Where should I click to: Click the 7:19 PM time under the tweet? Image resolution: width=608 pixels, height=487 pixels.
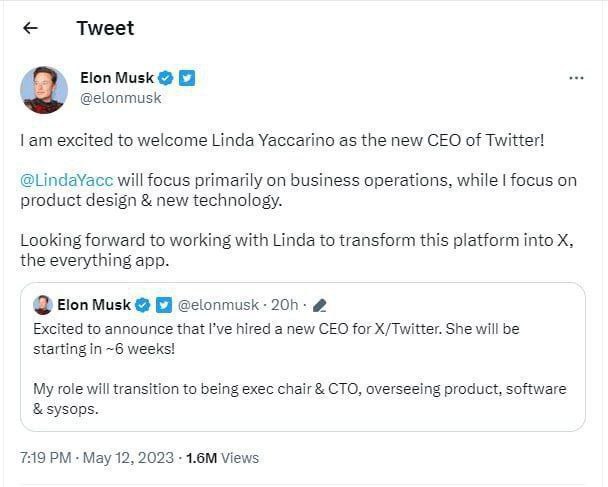[46, 458]
